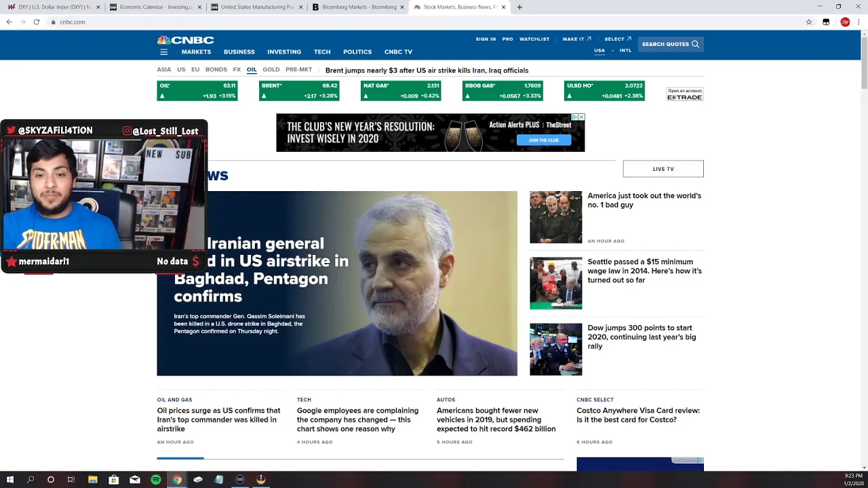Open Windows taskbar search
The width and height of the screenshot is (868, 488).
(31, 479)
